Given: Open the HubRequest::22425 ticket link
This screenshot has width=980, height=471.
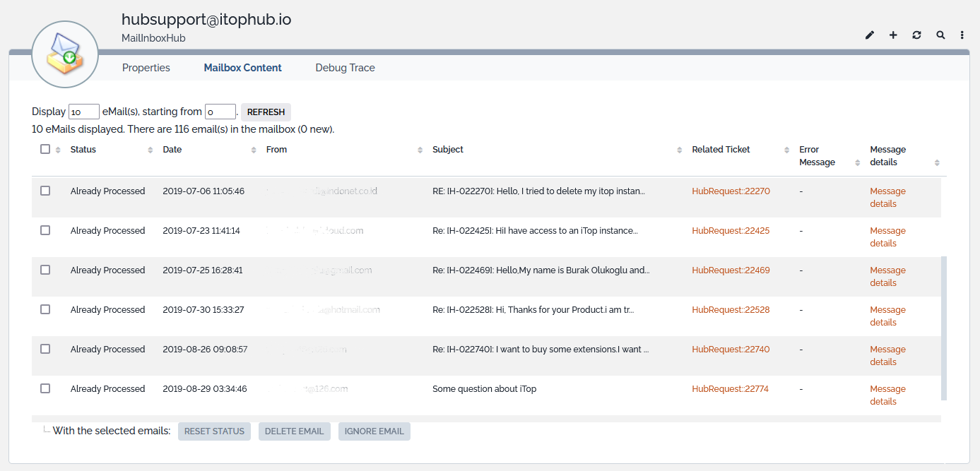Looking at the screenshot, I should tap(731, 231).
